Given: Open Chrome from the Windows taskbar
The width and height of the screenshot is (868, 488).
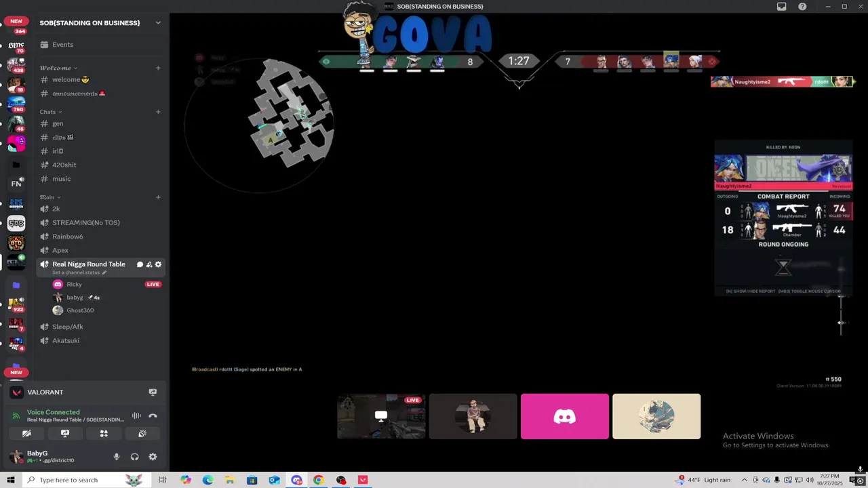Looking at the screenshot, I should (318, 480).
